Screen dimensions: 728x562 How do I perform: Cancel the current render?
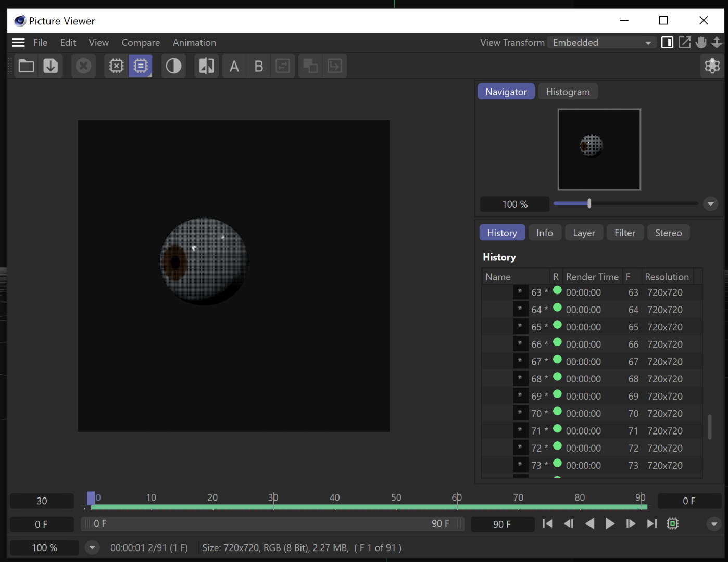[x=83, y=66]
